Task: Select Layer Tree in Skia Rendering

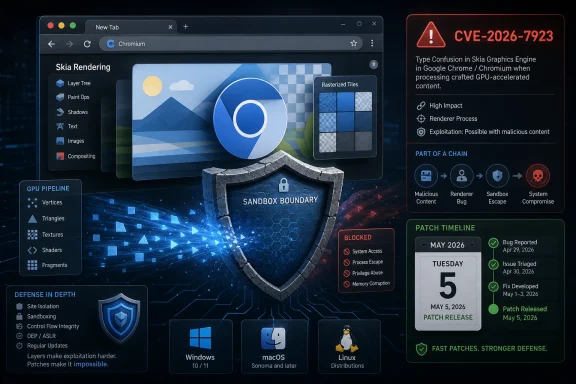Action: point(73,83)
